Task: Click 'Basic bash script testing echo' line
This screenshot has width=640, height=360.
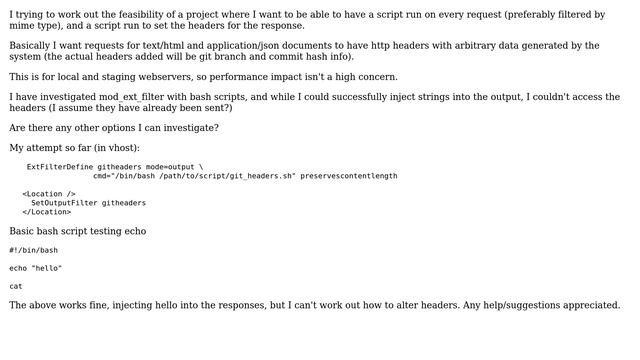Action: 78,231
